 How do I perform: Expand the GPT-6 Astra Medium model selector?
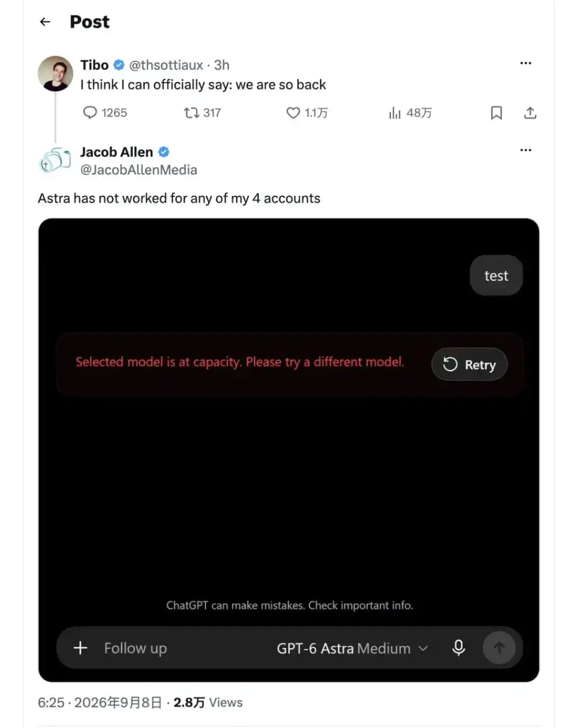click(352, 648)
